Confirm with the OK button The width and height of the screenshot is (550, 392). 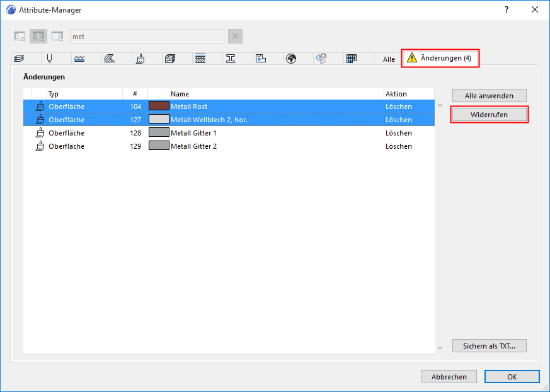[512, 377]
